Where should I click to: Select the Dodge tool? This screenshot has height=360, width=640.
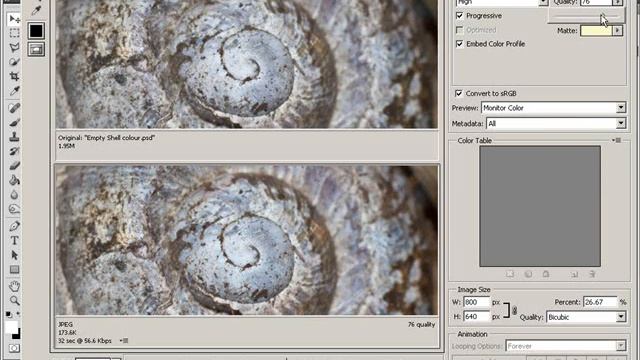(14, 209)
